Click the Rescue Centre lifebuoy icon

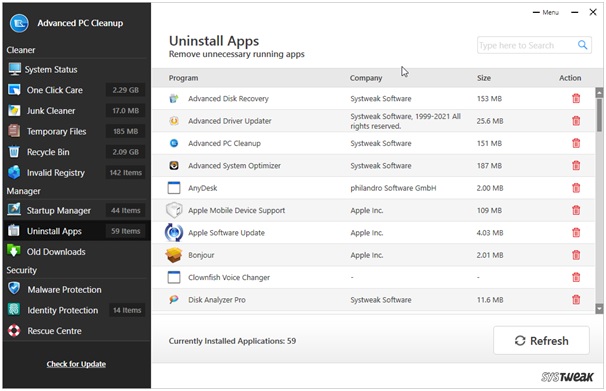(14, 330)
